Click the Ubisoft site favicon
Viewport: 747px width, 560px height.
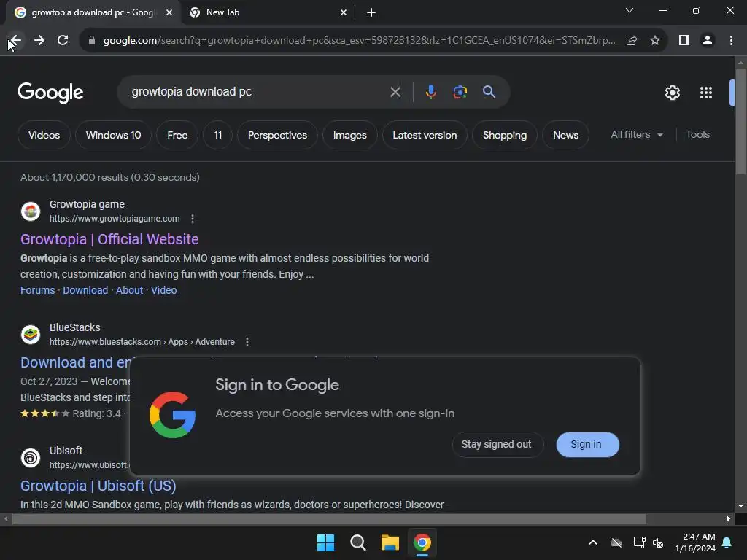tap(31, 458)
